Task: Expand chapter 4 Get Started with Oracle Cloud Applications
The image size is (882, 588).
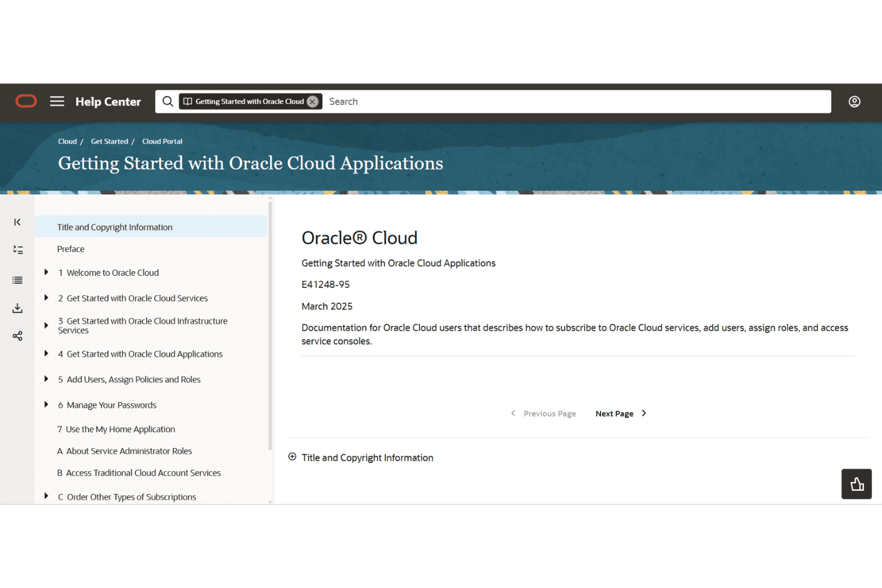Action: [x=46, y=353]
